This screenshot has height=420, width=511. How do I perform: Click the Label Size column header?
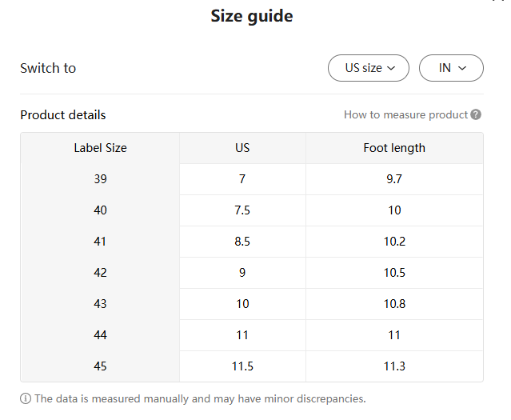click(x=100, y=148)
